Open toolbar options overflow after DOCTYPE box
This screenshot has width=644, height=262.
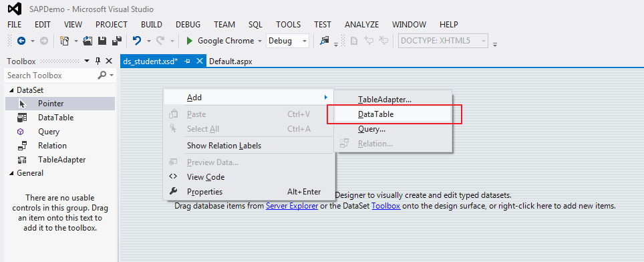[495, 43]
